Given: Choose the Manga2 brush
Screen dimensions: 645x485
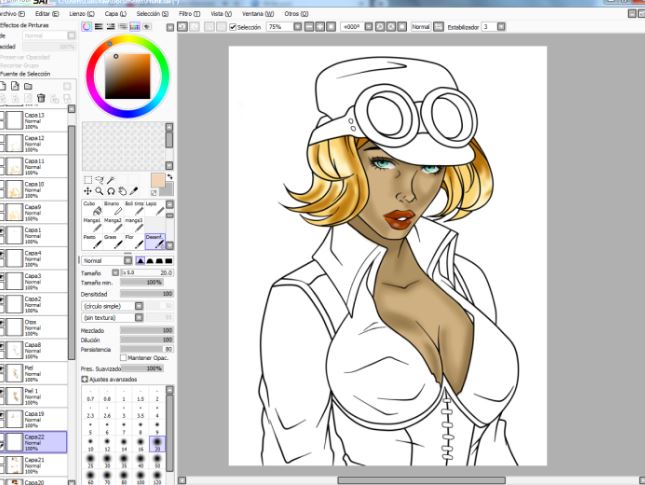Looking at the screenshot, I should point(113,225).
